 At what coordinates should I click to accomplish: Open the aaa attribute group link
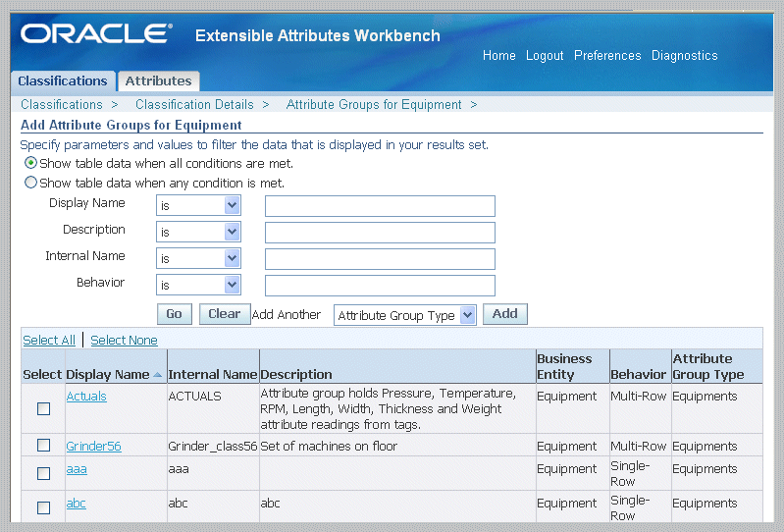point(77,469)
